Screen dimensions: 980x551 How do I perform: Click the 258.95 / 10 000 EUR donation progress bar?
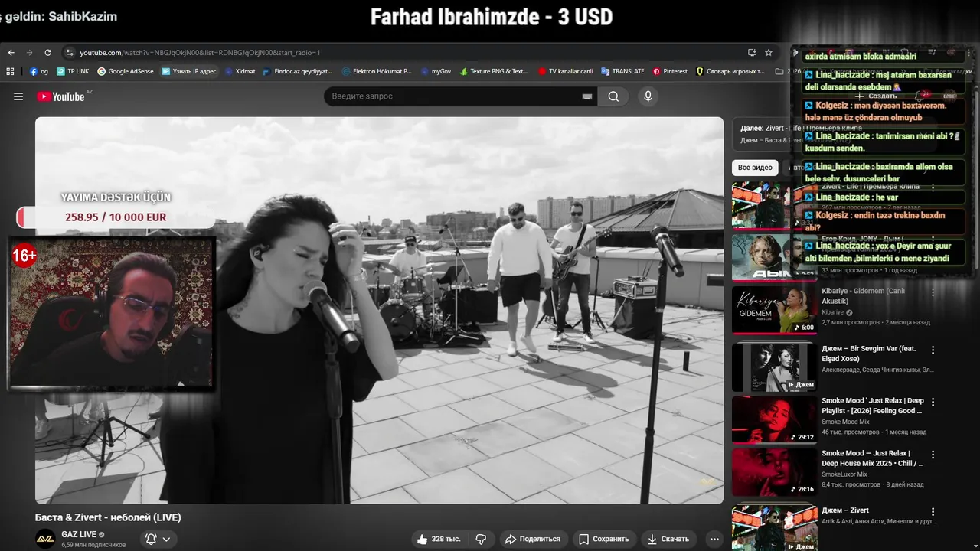[115, 217]
